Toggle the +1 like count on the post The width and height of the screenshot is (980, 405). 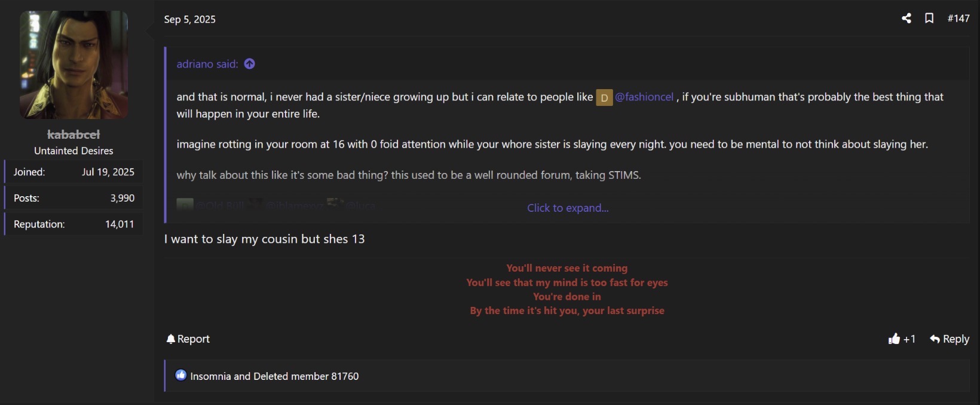pos(909,339)
